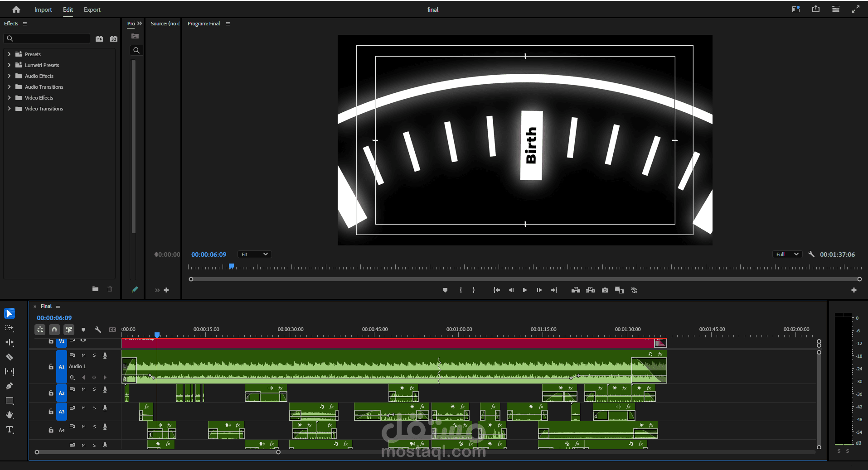Expand the Video Effects folder
The width and height of the screenshot is (868, 470).
(10, 97)
